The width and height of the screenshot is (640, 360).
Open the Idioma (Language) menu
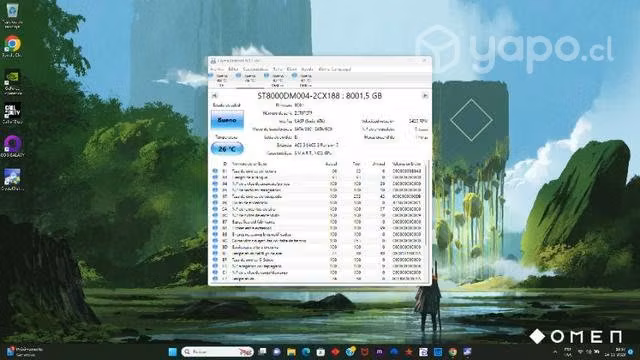click(x=334, y=69)
